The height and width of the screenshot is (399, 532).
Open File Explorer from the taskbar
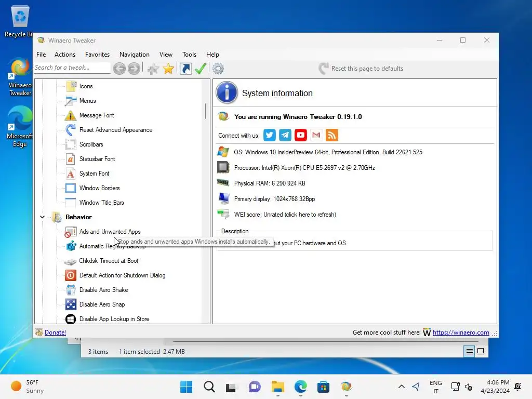[277, 387]
